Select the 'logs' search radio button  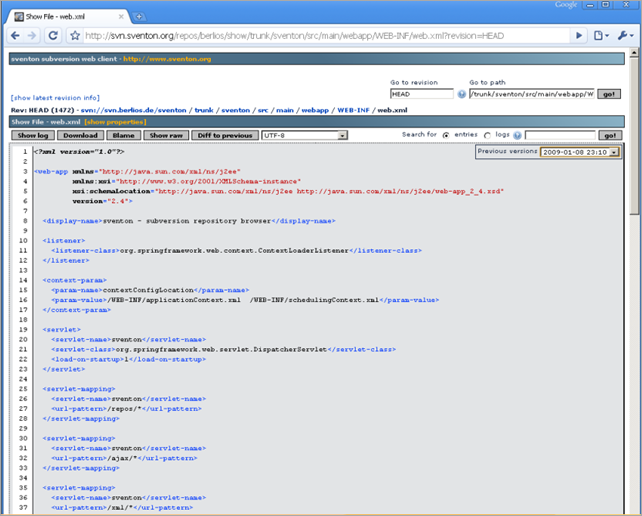[487, 135]
